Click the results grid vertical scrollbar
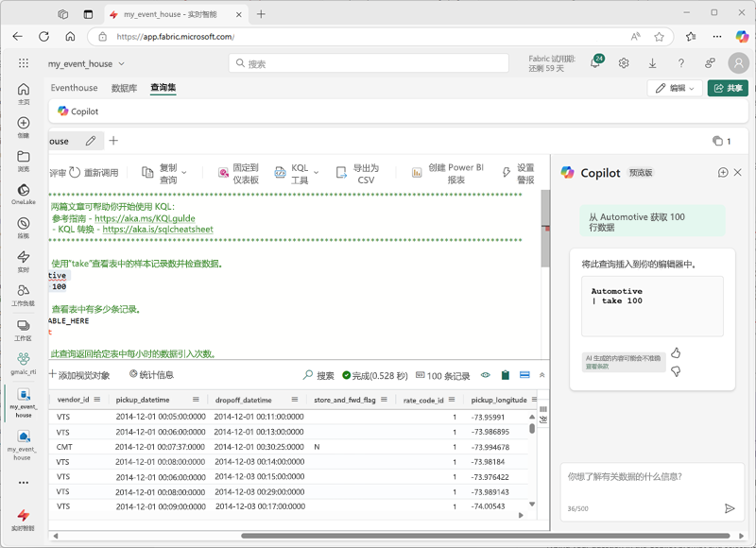The width and height of the screenshot is (756, 548). pos(532,428)
